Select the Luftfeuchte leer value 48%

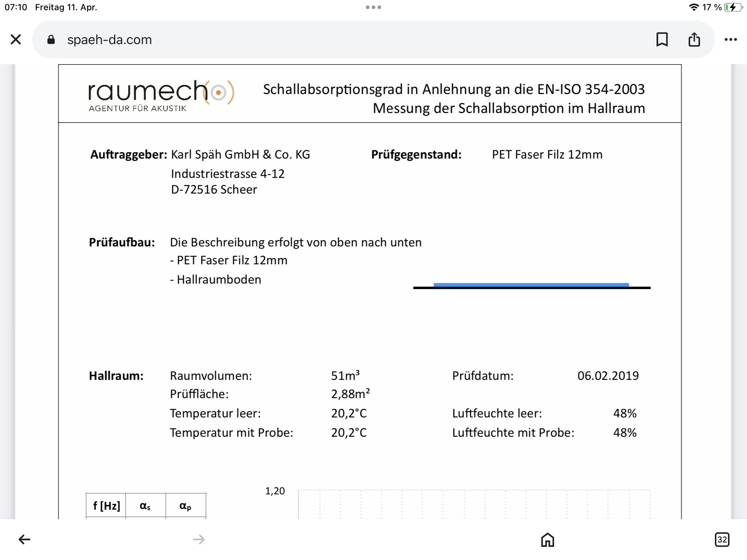point(625,413)
